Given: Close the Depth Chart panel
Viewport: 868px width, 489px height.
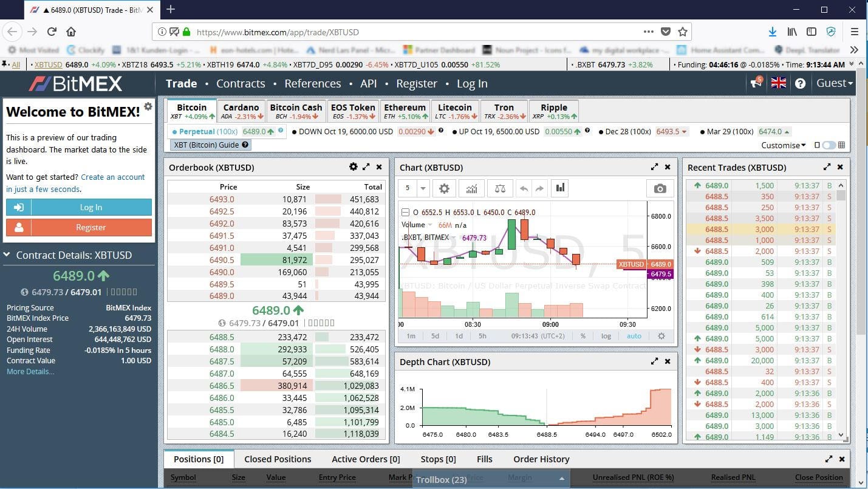Looking at the screenshot, I should click(x=668, y=361).
